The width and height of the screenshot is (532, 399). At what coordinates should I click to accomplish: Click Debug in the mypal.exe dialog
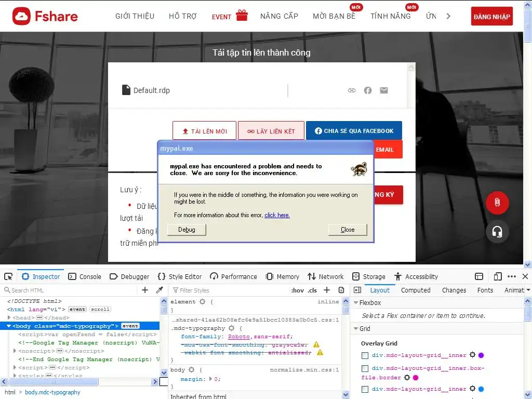point(187,230)
